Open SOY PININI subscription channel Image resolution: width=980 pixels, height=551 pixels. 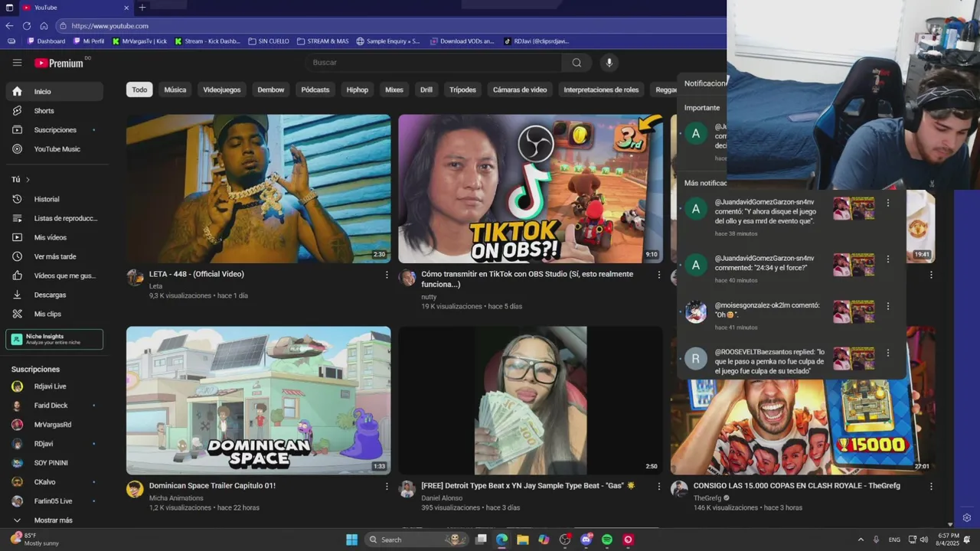coord(54,463)
